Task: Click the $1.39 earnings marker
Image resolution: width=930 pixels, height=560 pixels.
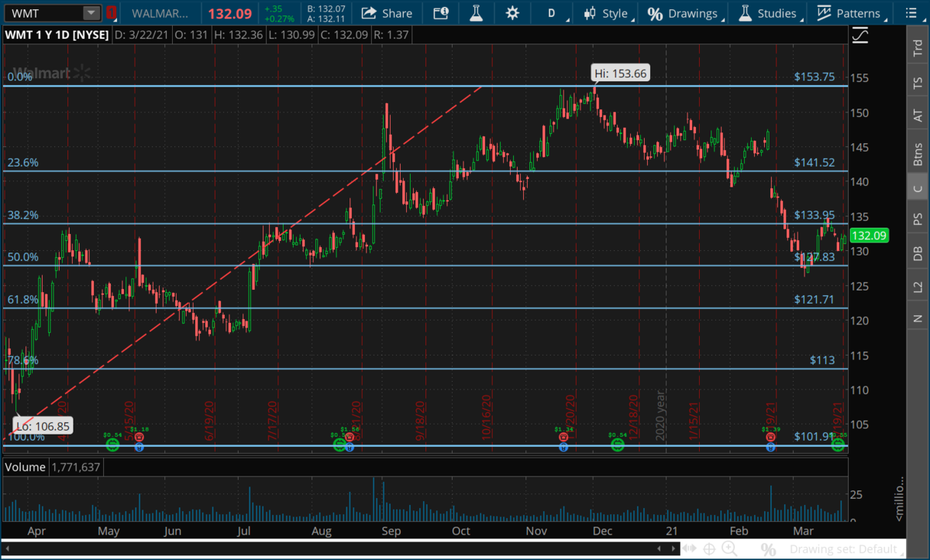Action: pos(770,437)
